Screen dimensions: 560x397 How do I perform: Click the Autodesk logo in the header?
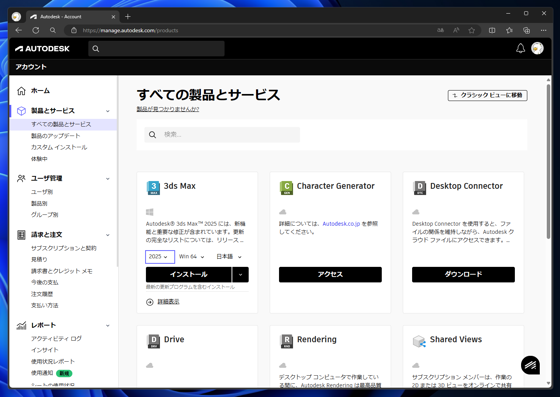pos(42,49)
